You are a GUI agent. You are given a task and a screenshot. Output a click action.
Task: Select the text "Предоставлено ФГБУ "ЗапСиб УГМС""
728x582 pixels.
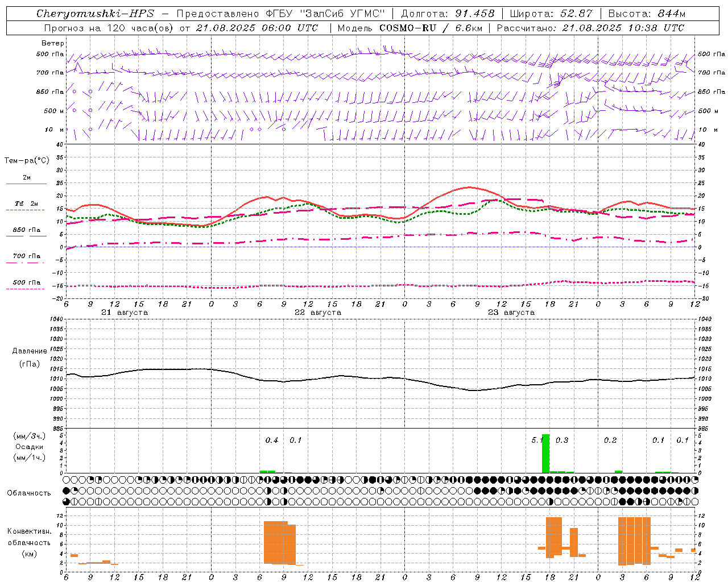coord(280,14)
